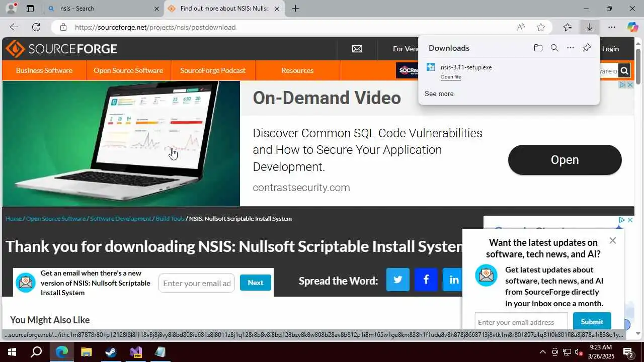Click the Login link
This screenshot has height=362, width=644.
point(610,49)
